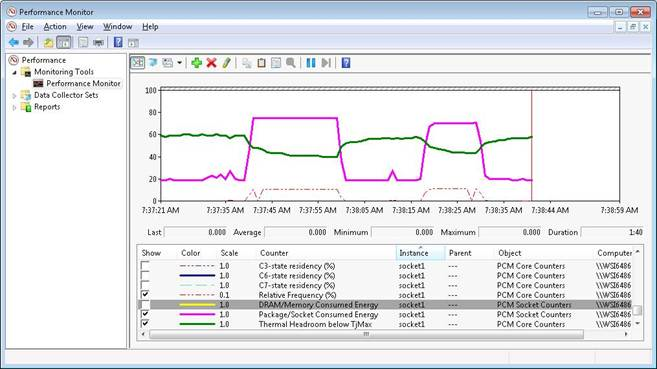Viewport: 657px width, 369px height.
Task: Toggle C7-state residency show checkbox
Action: [x=145, y=285]
